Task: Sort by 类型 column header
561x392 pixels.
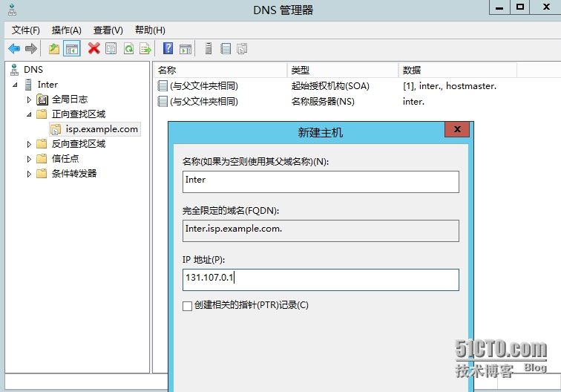Action: point(343,71)
